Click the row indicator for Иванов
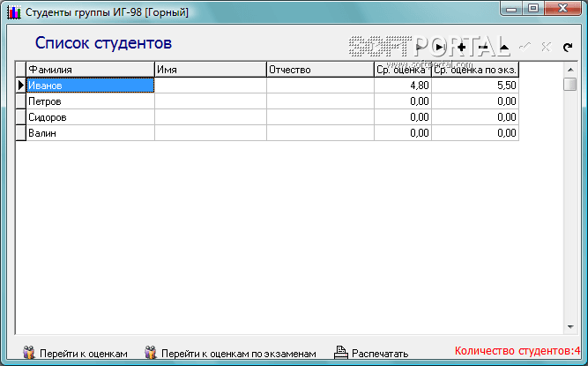The image size is (588, 366). 20,86
